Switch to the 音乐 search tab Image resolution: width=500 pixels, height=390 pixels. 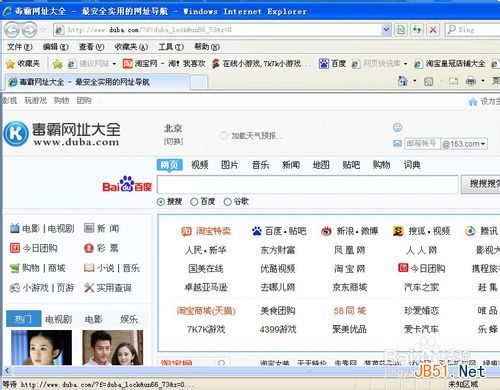point(260,165)
